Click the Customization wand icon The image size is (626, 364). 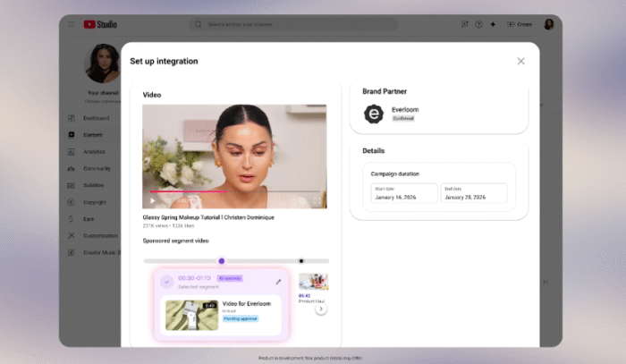[71, 235]
